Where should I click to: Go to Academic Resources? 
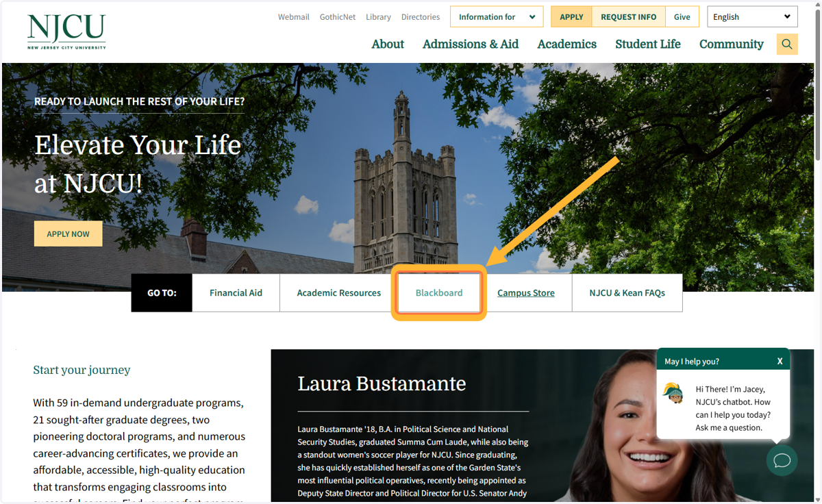[338, 292]
